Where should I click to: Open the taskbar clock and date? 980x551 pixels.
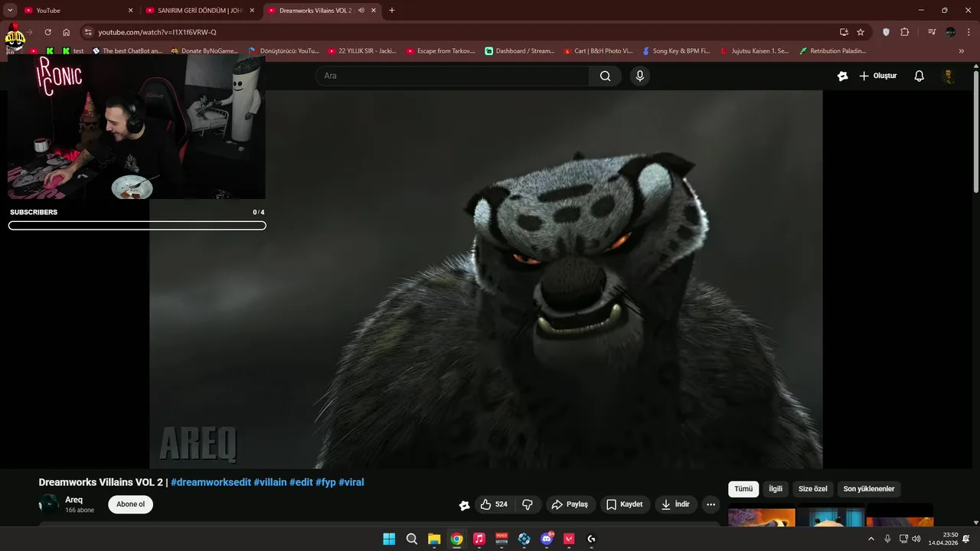pyautogui.click(x=943, y=539)
